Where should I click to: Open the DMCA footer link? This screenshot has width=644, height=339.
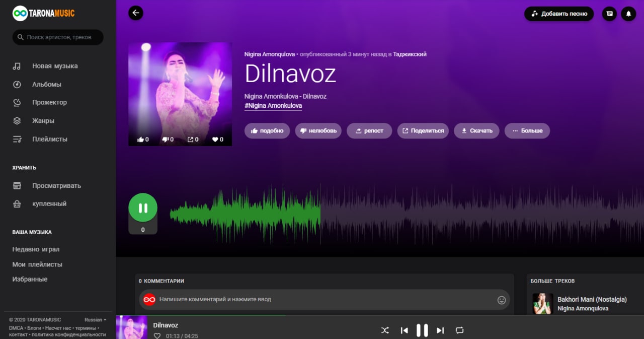(x=16, y=328)
